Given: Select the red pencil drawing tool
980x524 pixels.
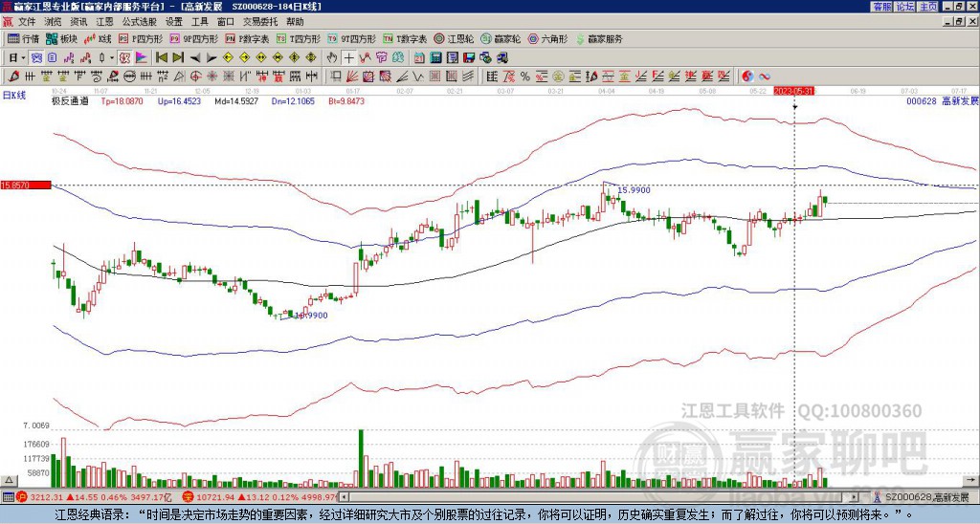Looking at the screenshot, I should (13, 76).
